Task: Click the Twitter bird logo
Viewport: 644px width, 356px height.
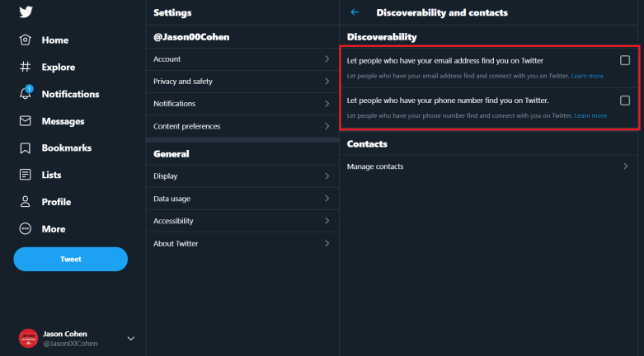Action: point(26,12)
